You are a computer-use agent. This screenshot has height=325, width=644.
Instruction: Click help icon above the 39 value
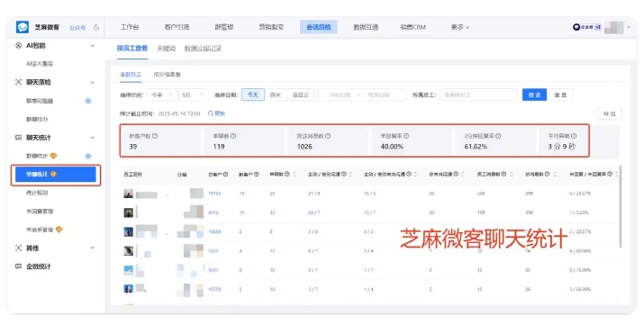coord(155,136)
